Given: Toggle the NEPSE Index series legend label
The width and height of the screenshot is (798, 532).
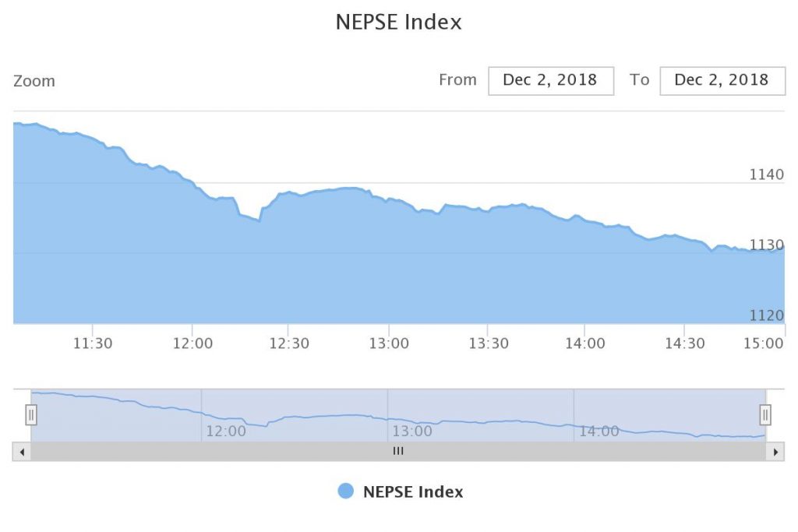Looking at the screenshot, I should click(x=412, y=491).
